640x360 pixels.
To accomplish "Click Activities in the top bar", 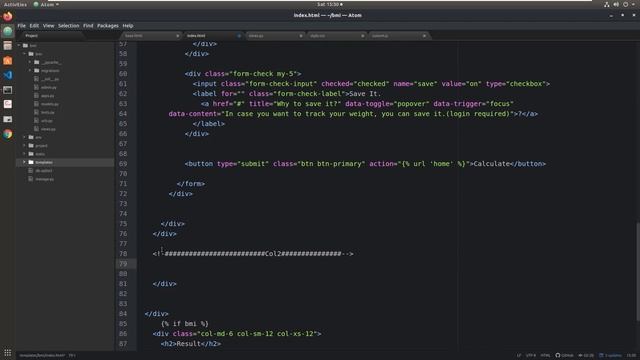I will point(15,4).
